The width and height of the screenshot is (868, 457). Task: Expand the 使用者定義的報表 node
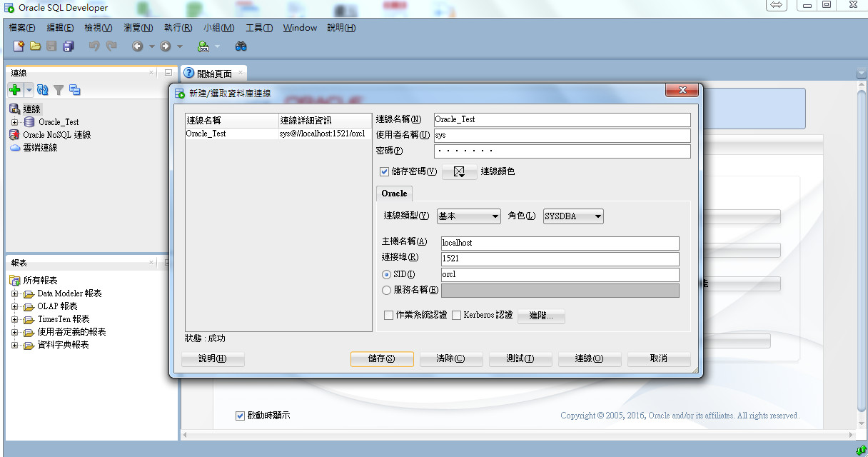(14, 332)
